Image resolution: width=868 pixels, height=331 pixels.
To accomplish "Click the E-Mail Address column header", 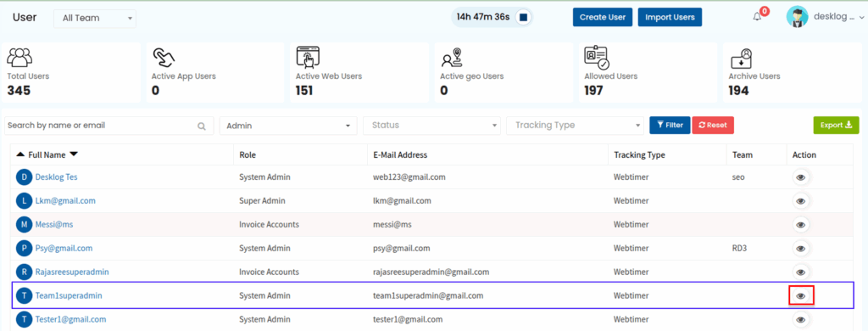I will coord(400,155).
